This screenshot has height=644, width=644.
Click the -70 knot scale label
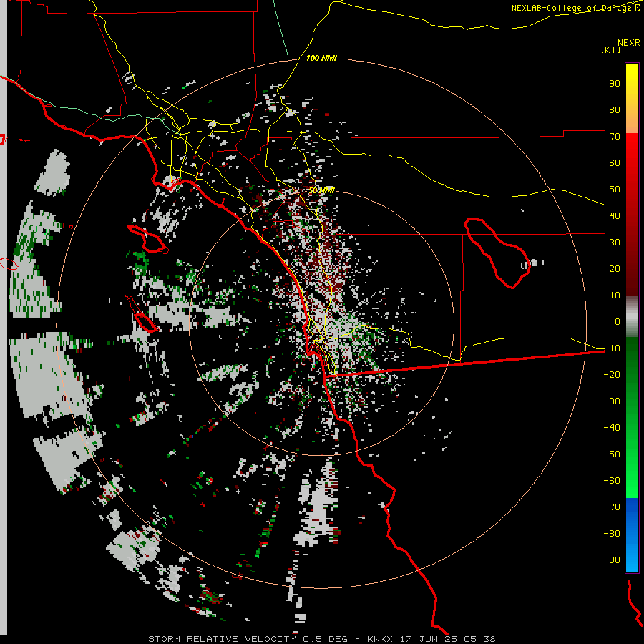pos(612,507)
